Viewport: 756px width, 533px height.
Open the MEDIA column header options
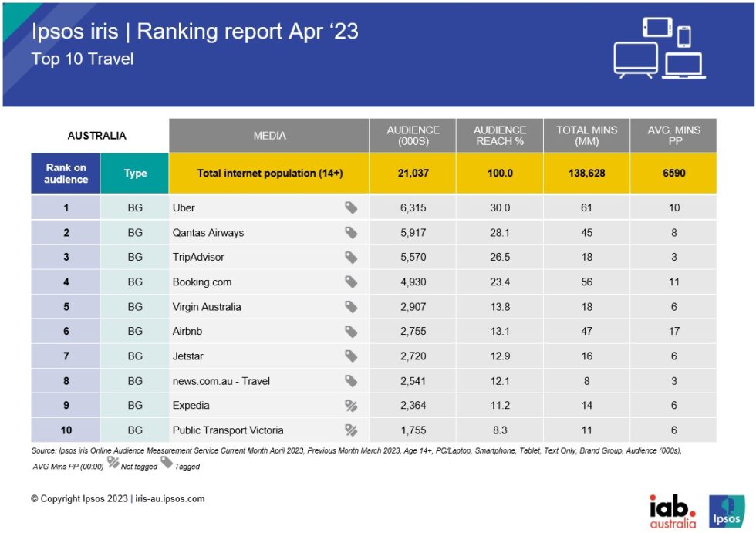coord(271,135)
